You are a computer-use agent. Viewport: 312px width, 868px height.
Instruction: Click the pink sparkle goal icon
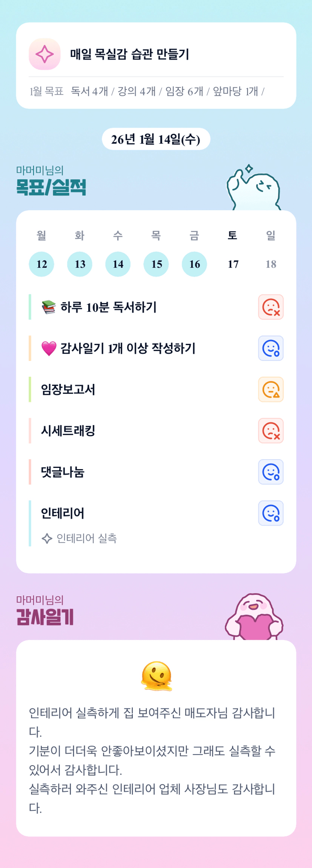[45, 54]
